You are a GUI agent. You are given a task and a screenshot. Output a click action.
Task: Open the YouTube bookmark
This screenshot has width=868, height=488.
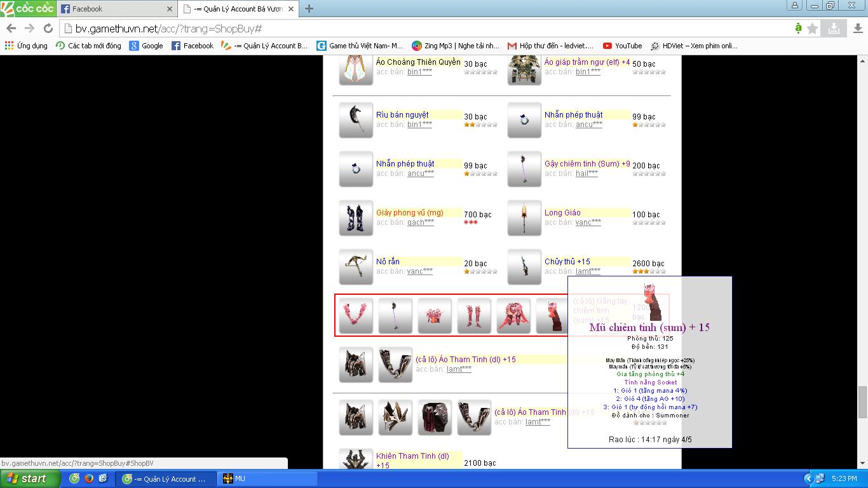coord(622,46)
